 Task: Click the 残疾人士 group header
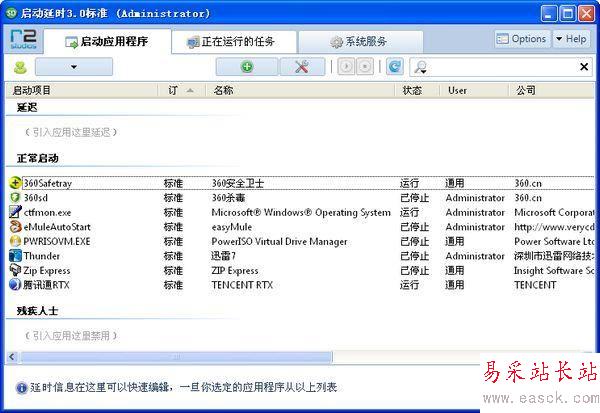point(38,311)
